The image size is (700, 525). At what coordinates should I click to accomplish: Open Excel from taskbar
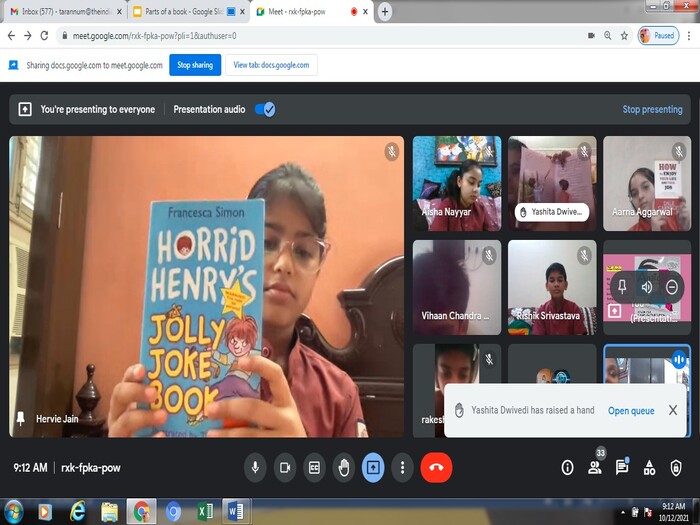(205, 512)
